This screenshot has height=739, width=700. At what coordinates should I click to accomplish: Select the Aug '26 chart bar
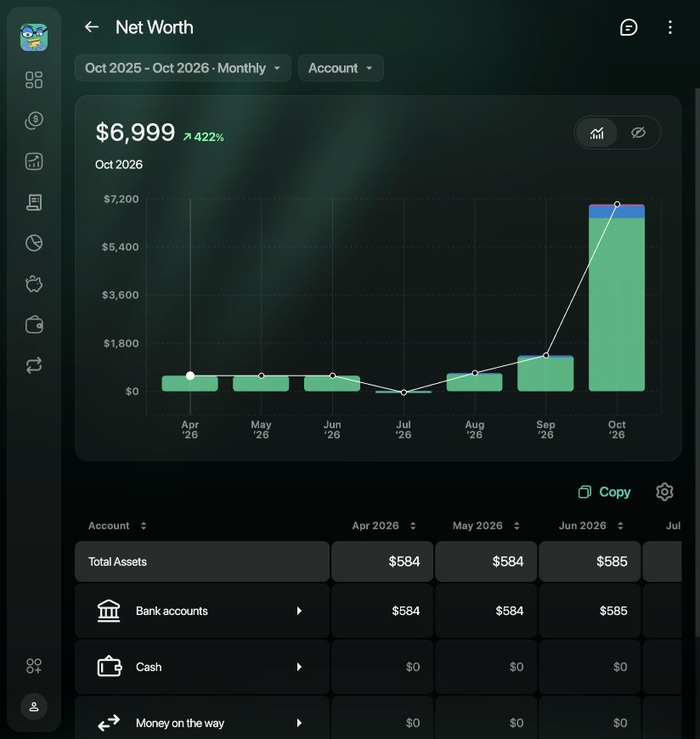point(474,382)
